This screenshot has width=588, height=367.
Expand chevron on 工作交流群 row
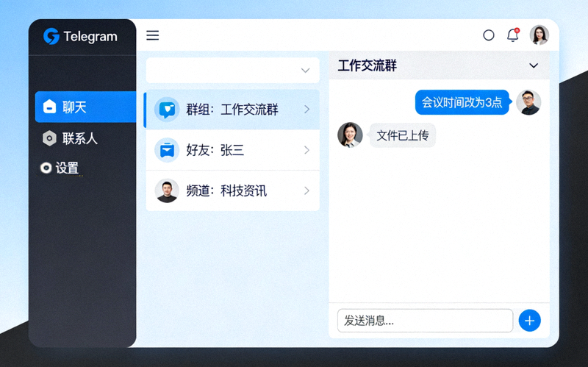tap(306, 109)
